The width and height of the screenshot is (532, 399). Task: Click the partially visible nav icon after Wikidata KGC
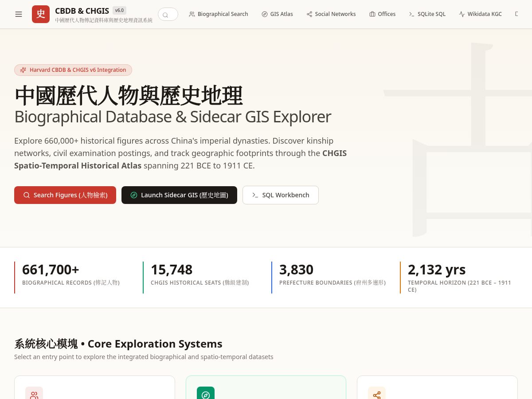(516, 14)
